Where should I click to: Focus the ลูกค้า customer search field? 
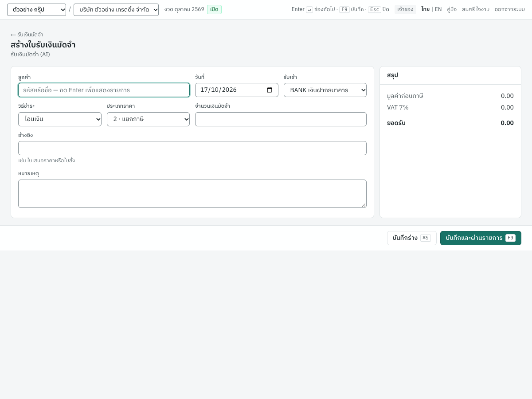click(104, 90)
